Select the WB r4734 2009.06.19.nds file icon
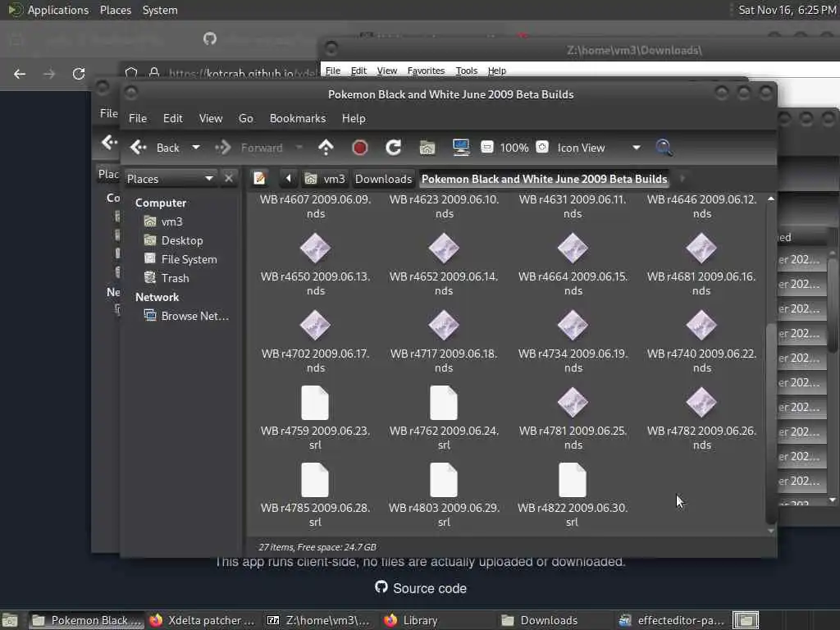The width and height of the screenshot is (840, 630). [x=573, y=326]
